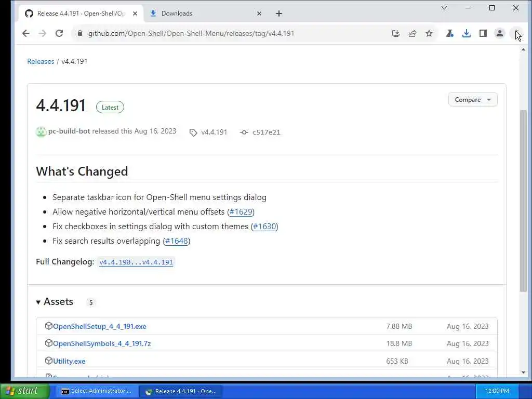Click the scrollbar up arrow

pos(523,49)
